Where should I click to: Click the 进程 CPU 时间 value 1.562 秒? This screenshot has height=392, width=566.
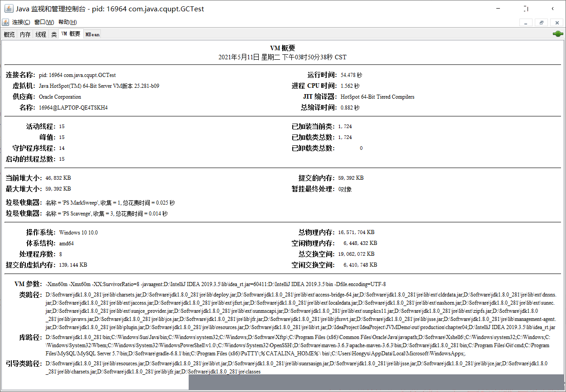click(350, 86)
